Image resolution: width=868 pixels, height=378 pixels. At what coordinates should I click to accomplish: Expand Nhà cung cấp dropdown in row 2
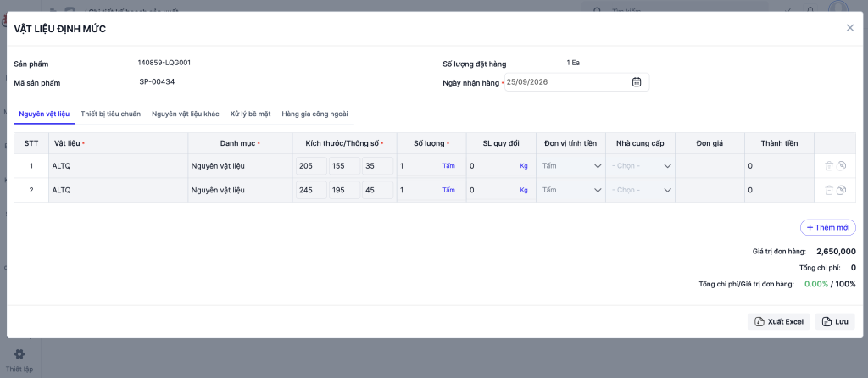[641, 190]
